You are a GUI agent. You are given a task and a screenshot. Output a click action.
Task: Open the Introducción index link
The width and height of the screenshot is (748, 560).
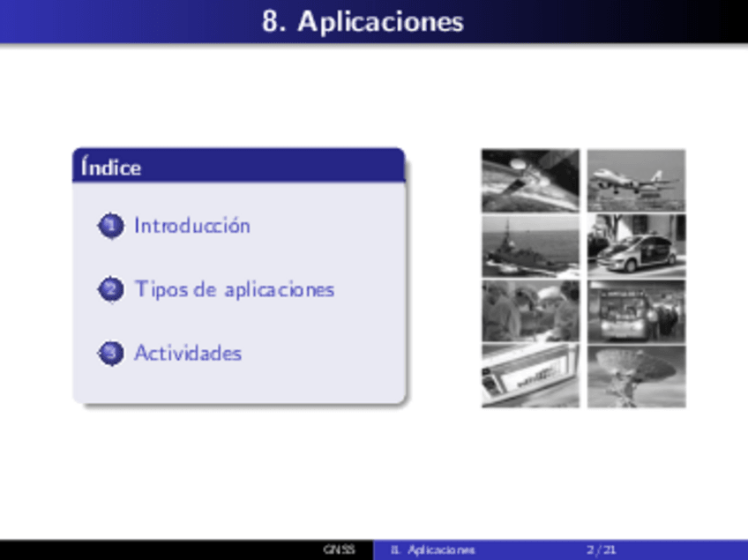point(191,226)
